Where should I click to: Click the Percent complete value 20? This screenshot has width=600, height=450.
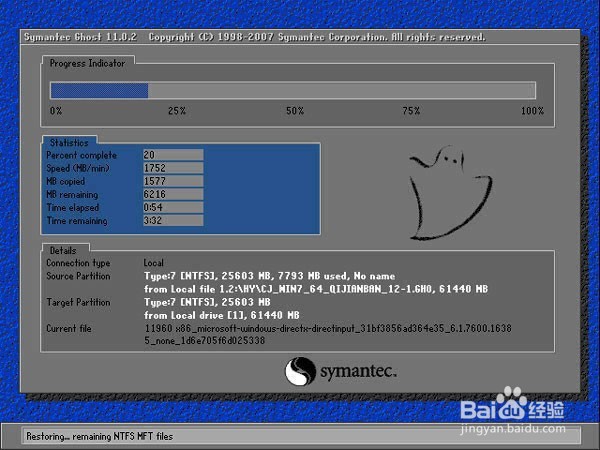[x=173, y=155]
